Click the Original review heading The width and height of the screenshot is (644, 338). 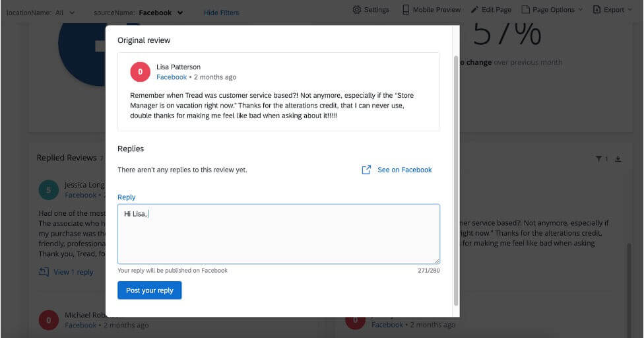point(144,40)
